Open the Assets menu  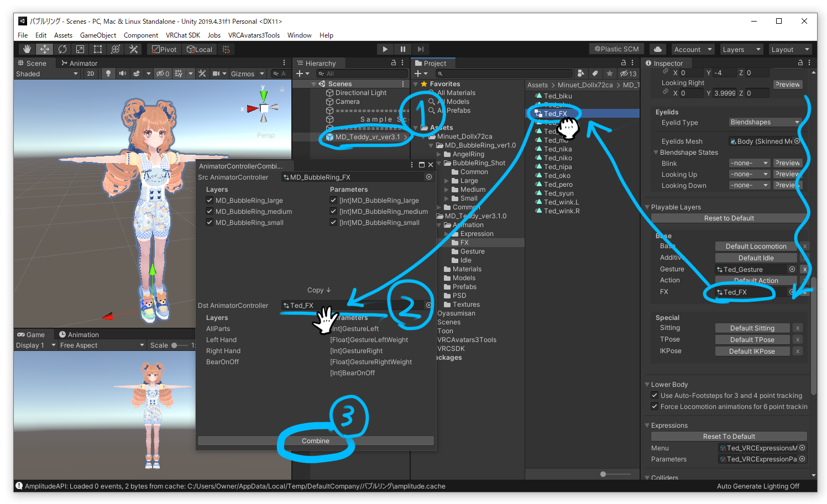coord(63,35)
